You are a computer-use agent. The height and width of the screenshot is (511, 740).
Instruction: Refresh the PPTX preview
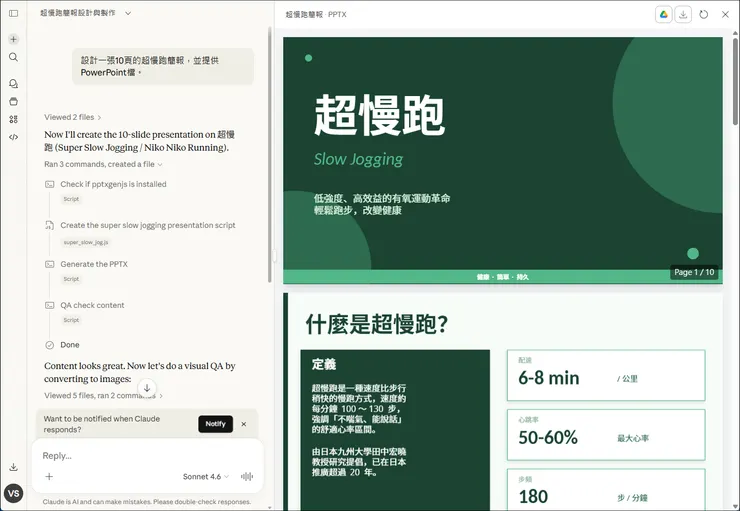click(x=704, y=15)
